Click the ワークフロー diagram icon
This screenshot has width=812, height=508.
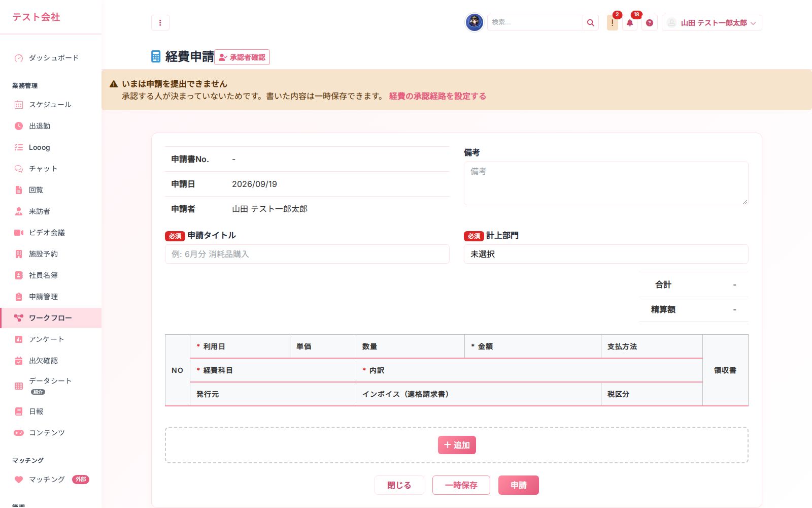pyautogui.click(x=19, y=318)
